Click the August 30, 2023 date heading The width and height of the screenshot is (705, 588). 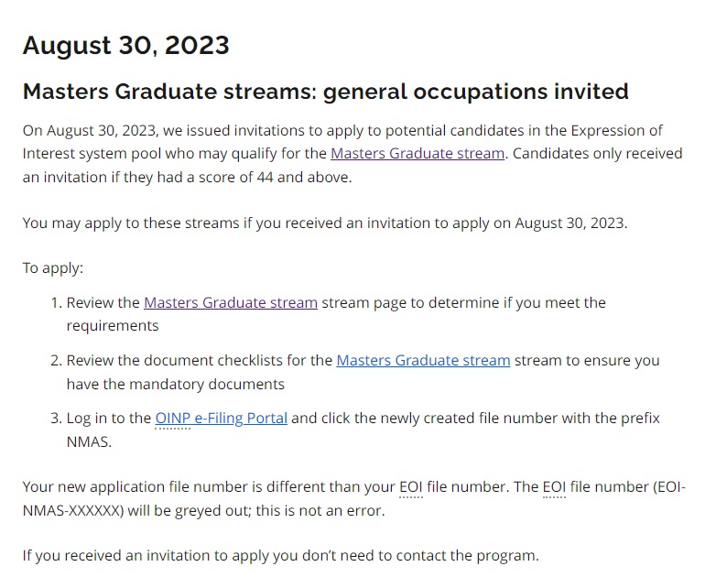tap(126, 45)
